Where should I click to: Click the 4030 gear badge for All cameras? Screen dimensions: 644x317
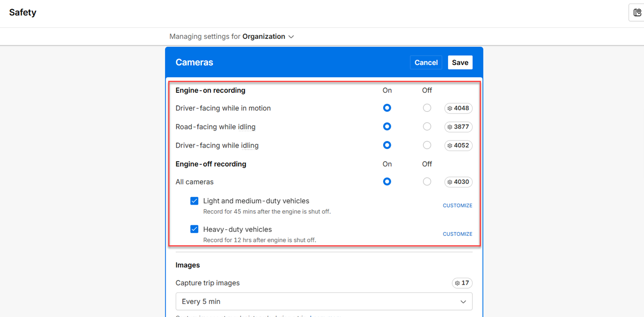(458, 182)
